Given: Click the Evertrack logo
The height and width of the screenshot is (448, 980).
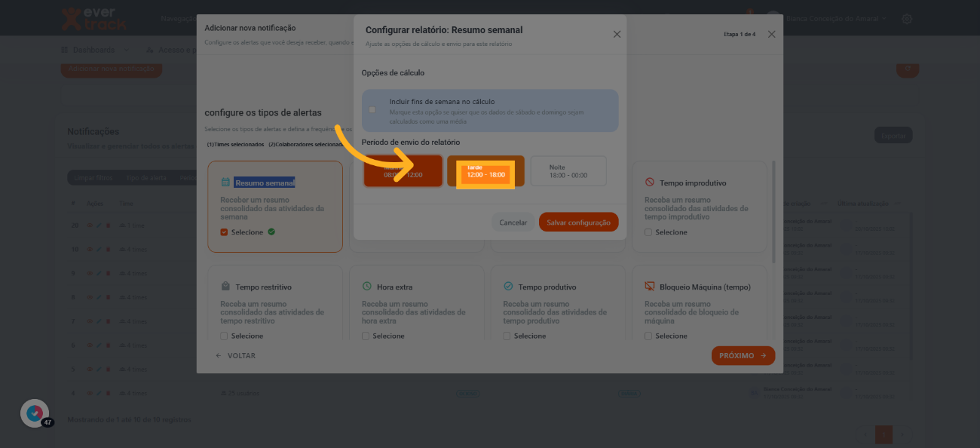Looking at the screenshot, I should [94, 18].
